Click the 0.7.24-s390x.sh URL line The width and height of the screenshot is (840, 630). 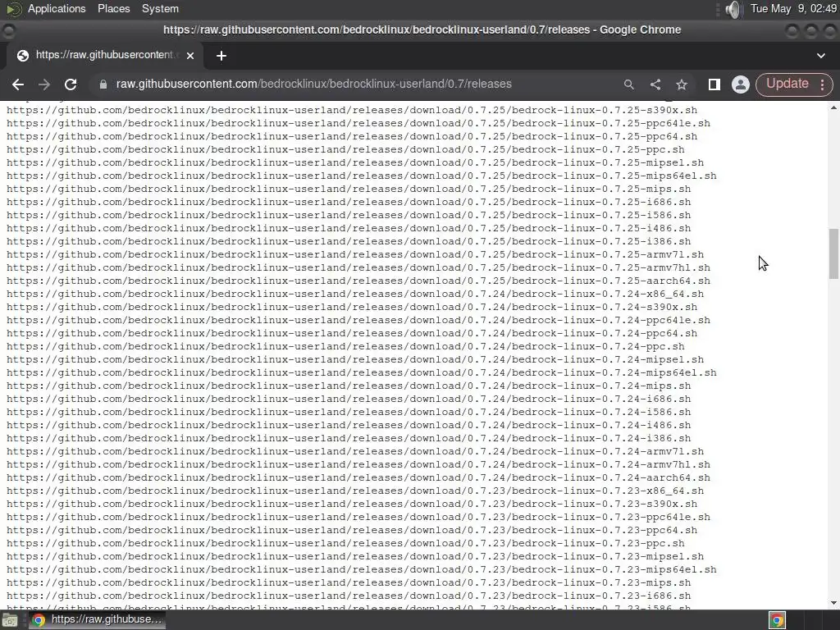tap(352, 307)
